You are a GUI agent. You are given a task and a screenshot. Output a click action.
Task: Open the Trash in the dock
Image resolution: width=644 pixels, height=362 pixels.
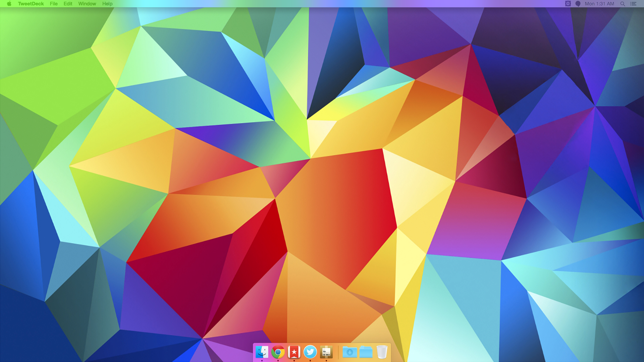pos(382,352)
